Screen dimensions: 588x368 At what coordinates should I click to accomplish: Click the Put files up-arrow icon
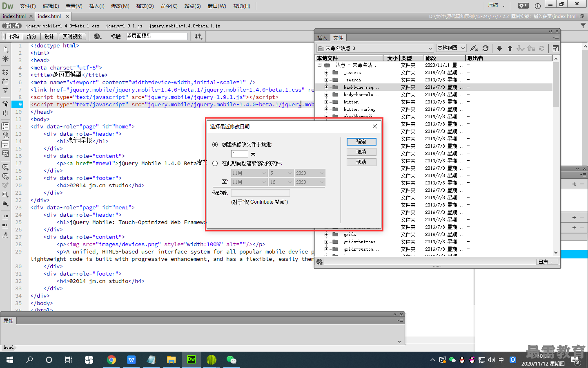510,48
